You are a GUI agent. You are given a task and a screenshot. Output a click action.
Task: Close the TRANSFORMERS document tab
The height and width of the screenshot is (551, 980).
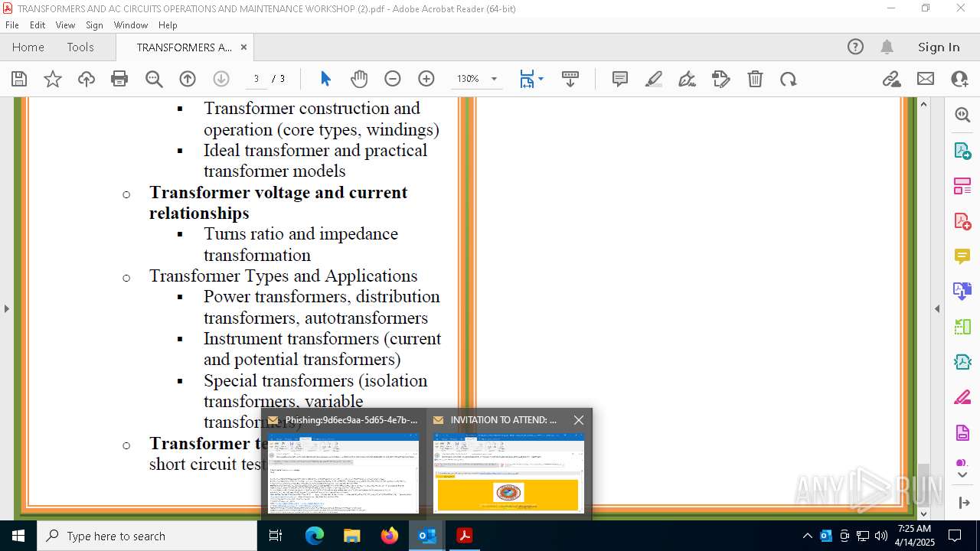click(x=243, y=47)
